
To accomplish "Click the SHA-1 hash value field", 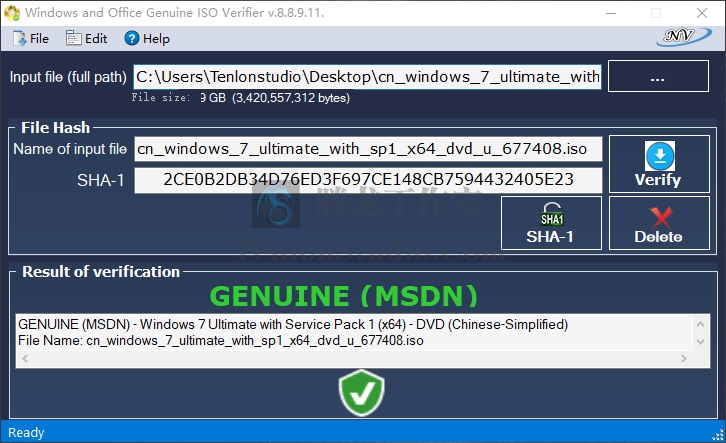I will (368, 180).
